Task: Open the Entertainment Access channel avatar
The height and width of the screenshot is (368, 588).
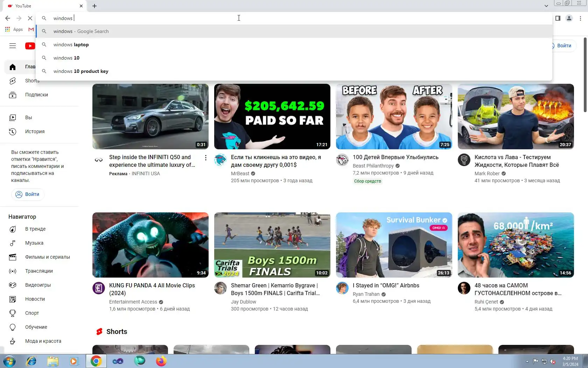Action: pyautogui.click(x=99, y=288)
